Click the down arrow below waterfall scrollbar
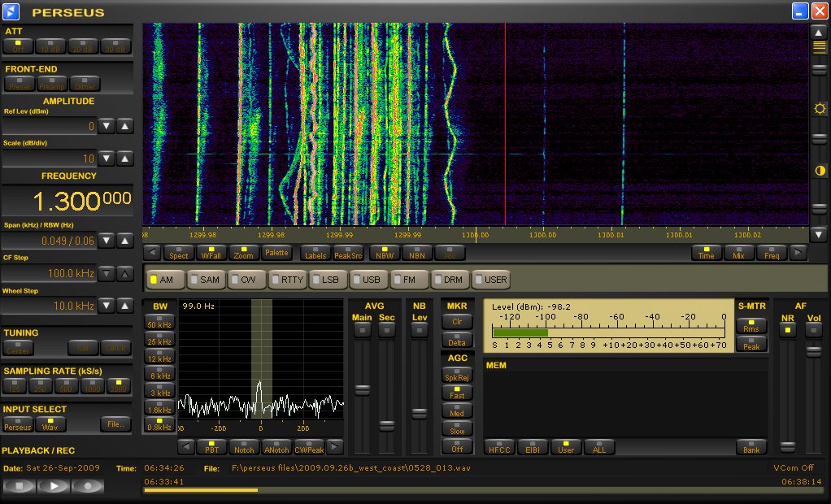Viewport: 831px width, 504px height. click(819, 234)
